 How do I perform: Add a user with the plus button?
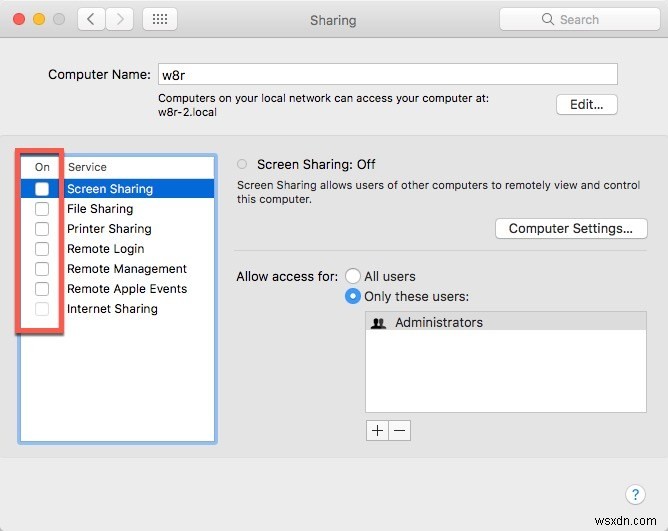(377, 430)
